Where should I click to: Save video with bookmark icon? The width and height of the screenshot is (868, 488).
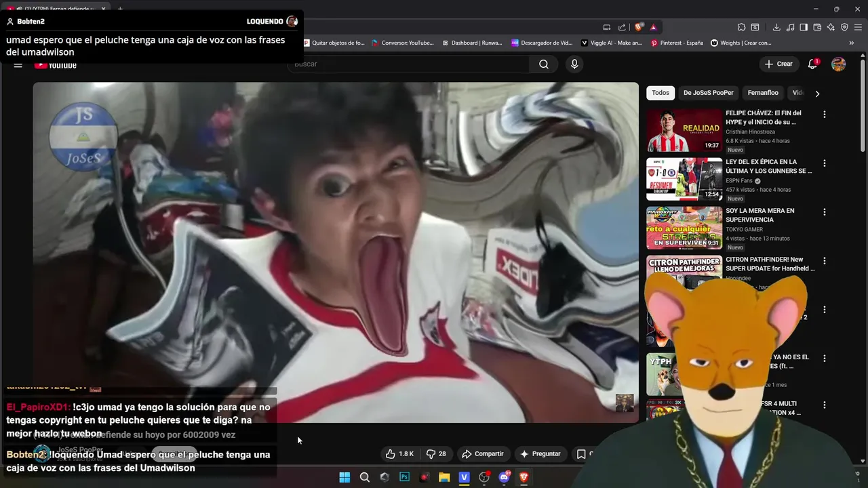581,454
